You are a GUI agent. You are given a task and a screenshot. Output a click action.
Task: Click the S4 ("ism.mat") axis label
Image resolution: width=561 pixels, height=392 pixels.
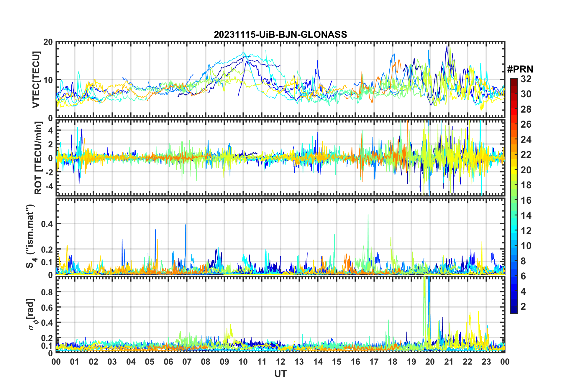coord(31,236)
